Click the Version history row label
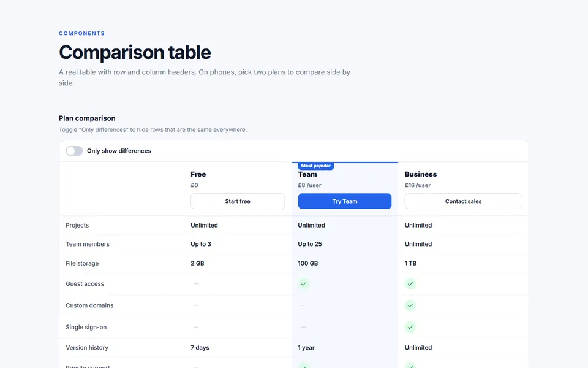This screenshot has width=588, height=368. (87, 348)
